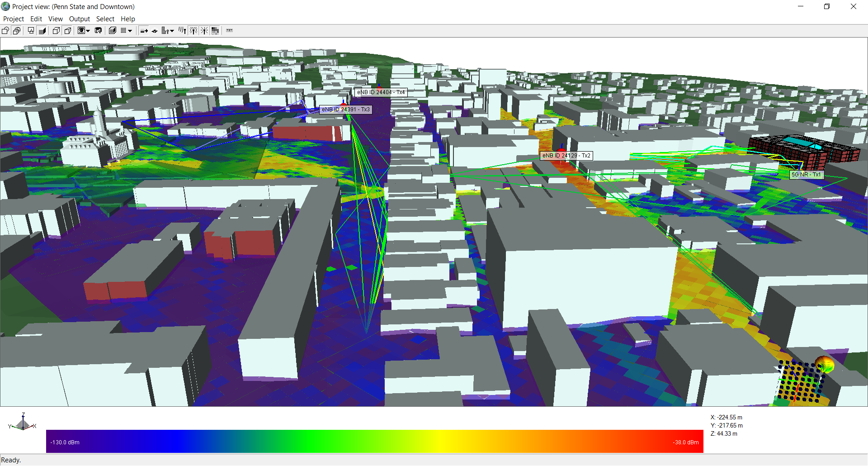868x466 pixels.
Task: Click the new shape toolbar icon
Action: tap(5, 31)
